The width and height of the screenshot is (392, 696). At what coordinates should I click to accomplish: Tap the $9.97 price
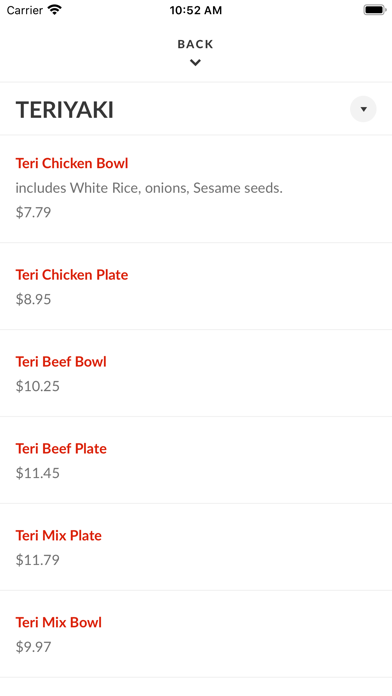point(33,647)
